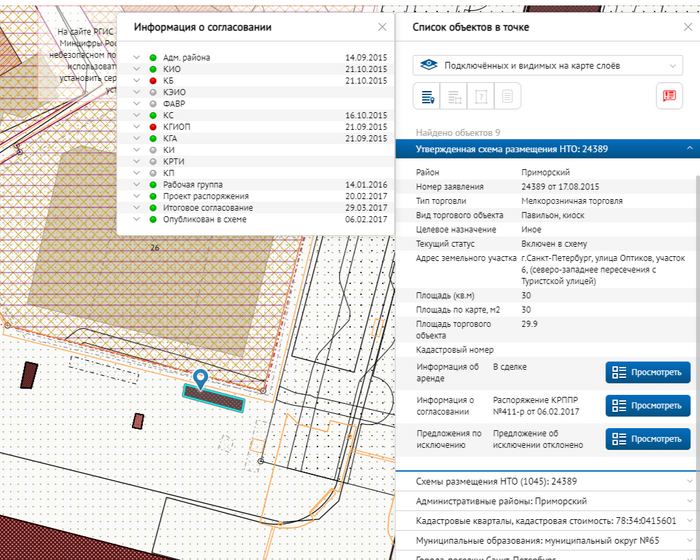
Task: Click the blue map pin marker
Action: (201, 377)
